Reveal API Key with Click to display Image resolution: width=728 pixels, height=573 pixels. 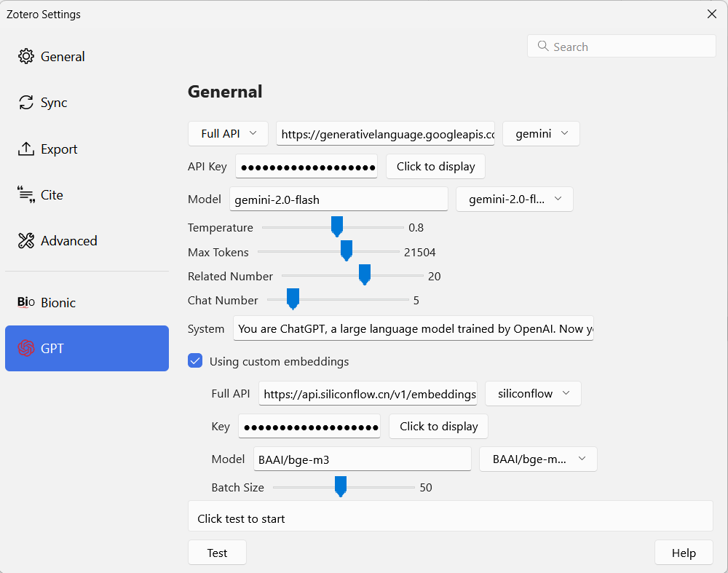pos(435,167)
